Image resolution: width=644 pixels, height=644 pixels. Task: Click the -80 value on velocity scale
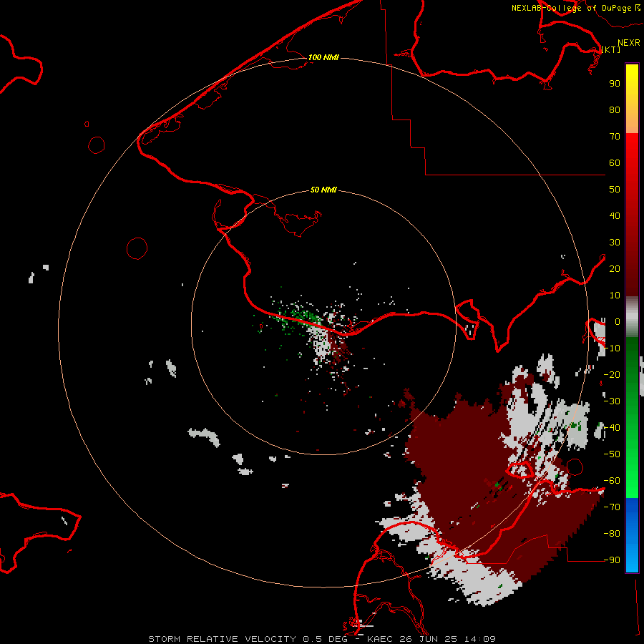click(x=612, y=534)
